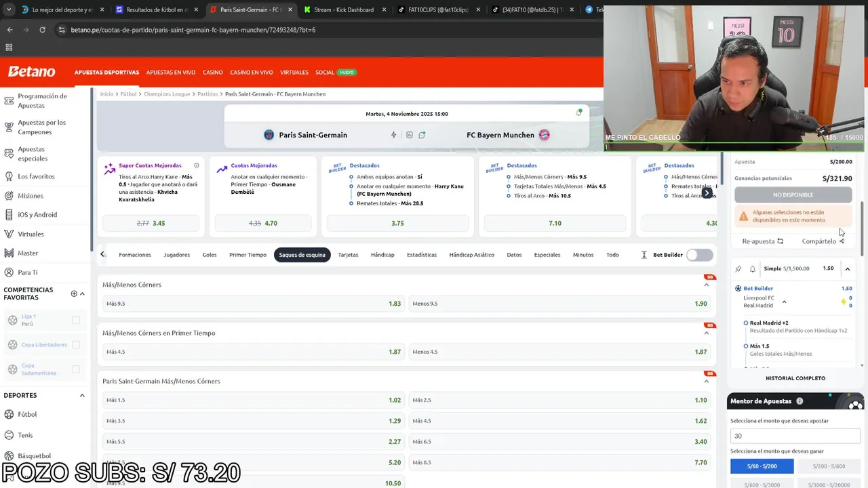Switch to Hándicap Asiático tab

point(471,255)
